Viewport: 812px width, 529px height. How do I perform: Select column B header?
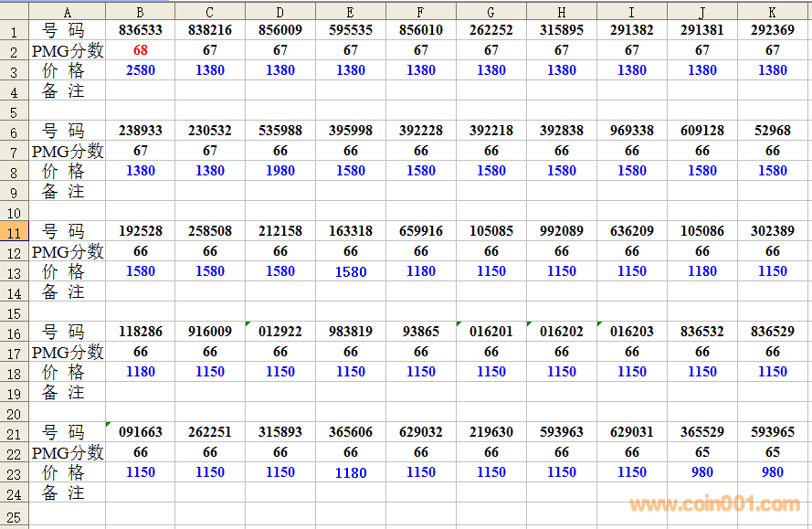tap(140, 12)
